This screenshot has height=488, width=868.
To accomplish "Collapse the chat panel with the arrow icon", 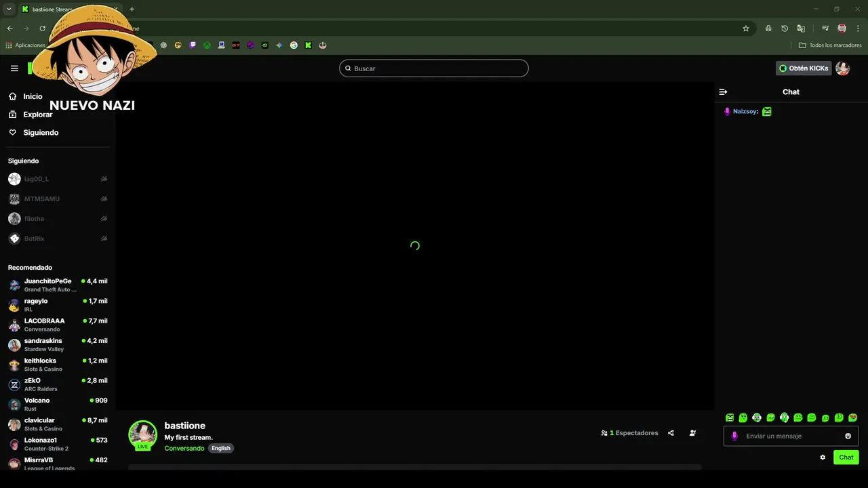I will click(x=723, y=91).
